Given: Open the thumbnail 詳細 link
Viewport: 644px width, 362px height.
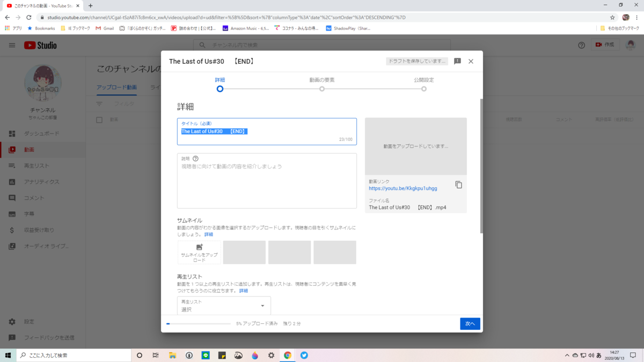Looking at the screenshot, I should click(x=209, y=234).
